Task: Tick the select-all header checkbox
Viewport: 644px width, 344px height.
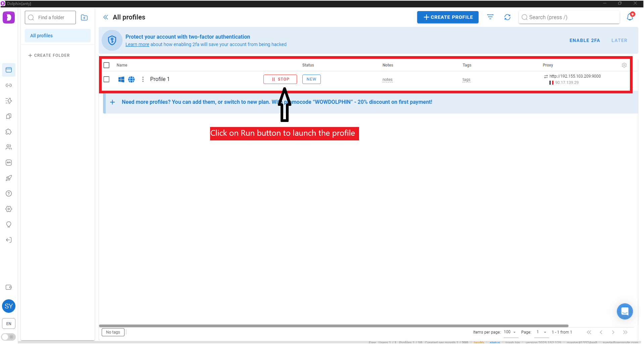Action: click(106, 65)
